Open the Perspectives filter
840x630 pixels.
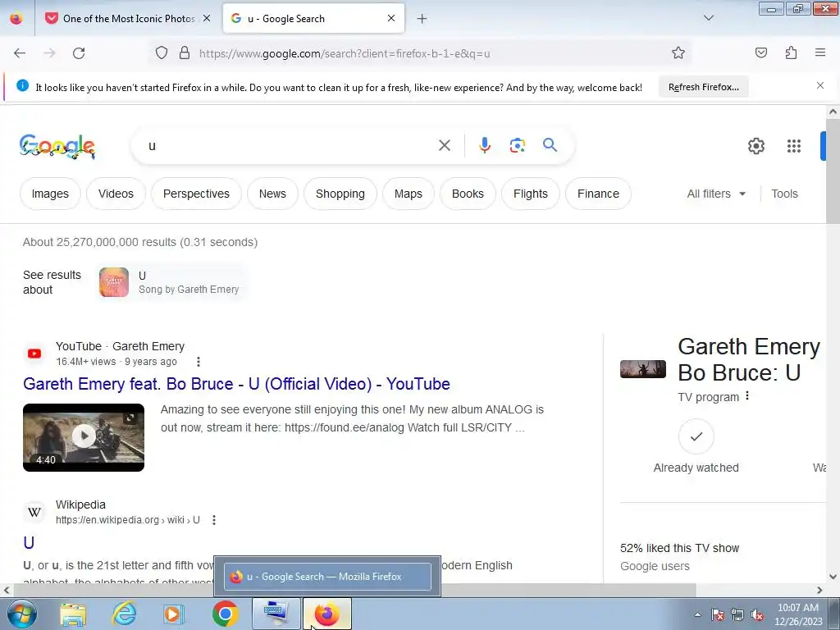click(196, 194)
